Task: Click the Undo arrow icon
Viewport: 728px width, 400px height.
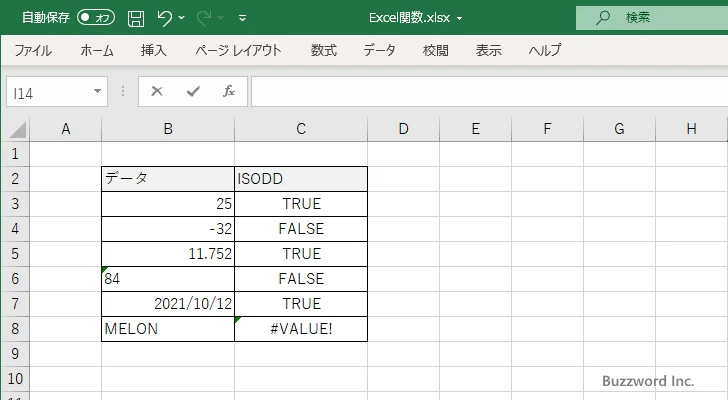Action: 164,18
